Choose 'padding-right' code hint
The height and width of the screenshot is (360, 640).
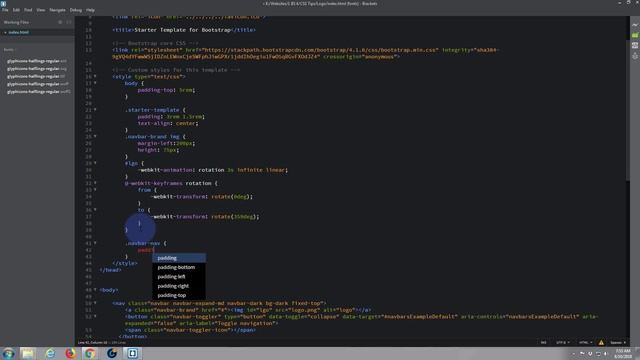click(x=179, y=286)
